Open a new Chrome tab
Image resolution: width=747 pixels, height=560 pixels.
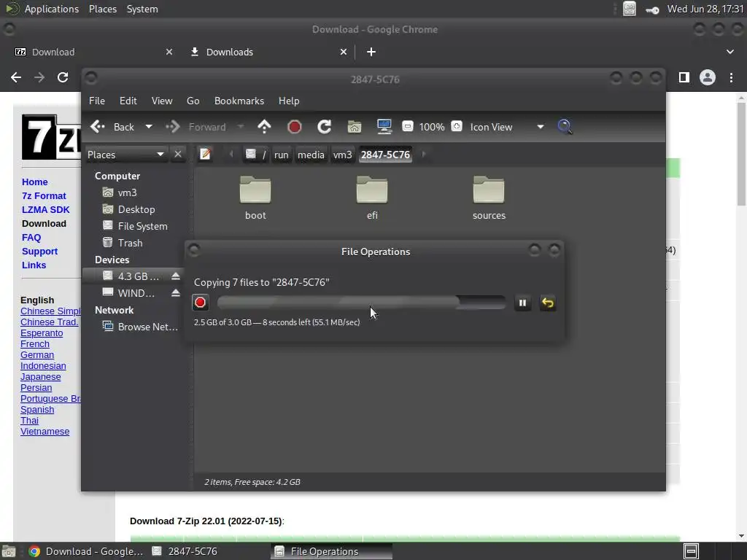[x=371, y=52]
